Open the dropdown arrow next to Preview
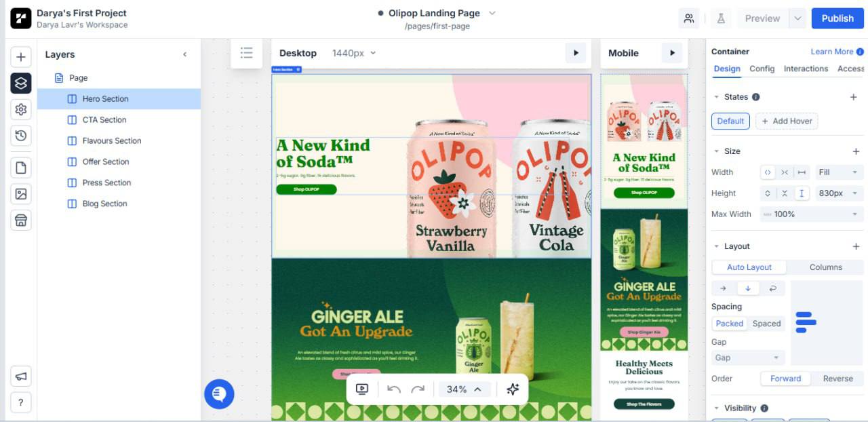The width and height of the screenshot is (868, 422). click(798, 18)
